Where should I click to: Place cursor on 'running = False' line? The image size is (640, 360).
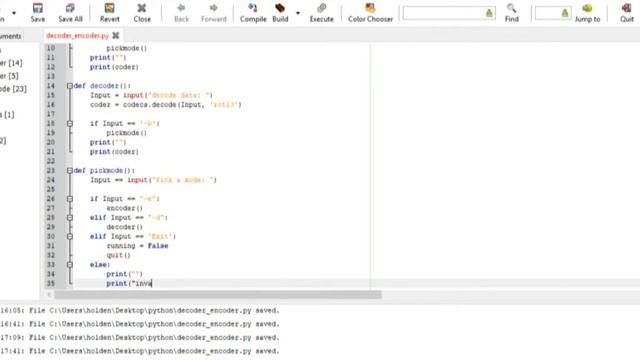[137, 246]
